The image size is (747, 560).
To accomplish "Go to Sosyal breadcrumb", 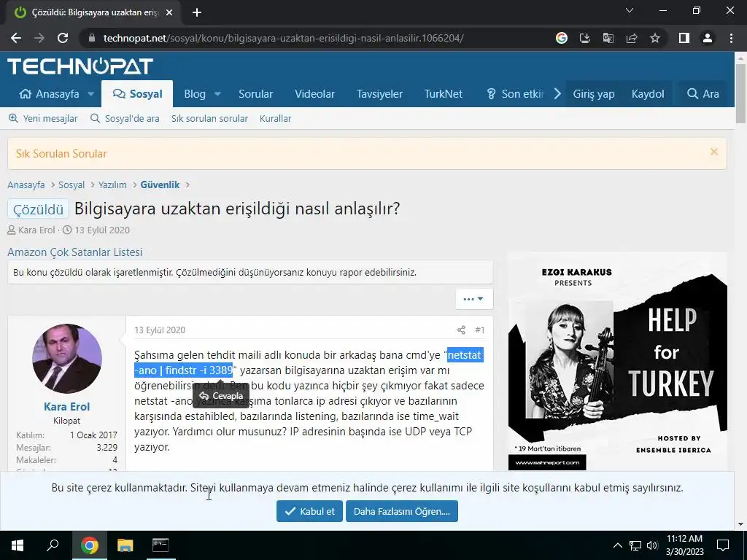I will (71, 184).
